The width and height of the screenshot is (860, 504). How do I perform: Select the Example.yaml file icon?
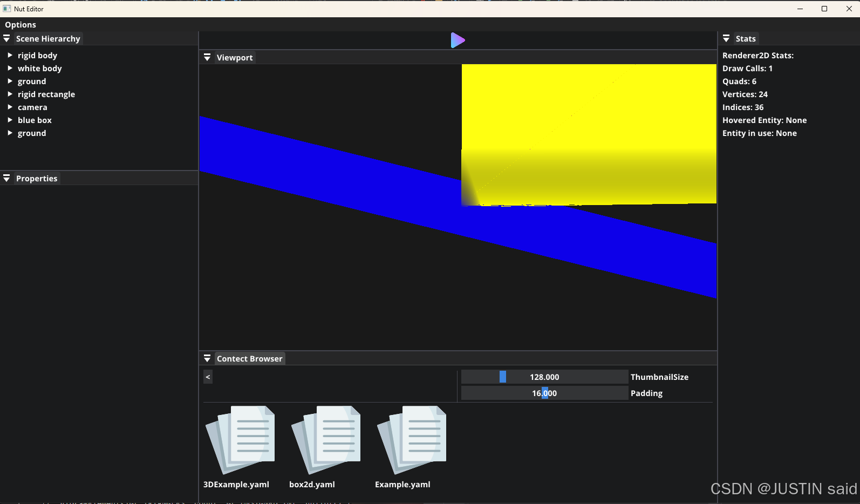412,440
